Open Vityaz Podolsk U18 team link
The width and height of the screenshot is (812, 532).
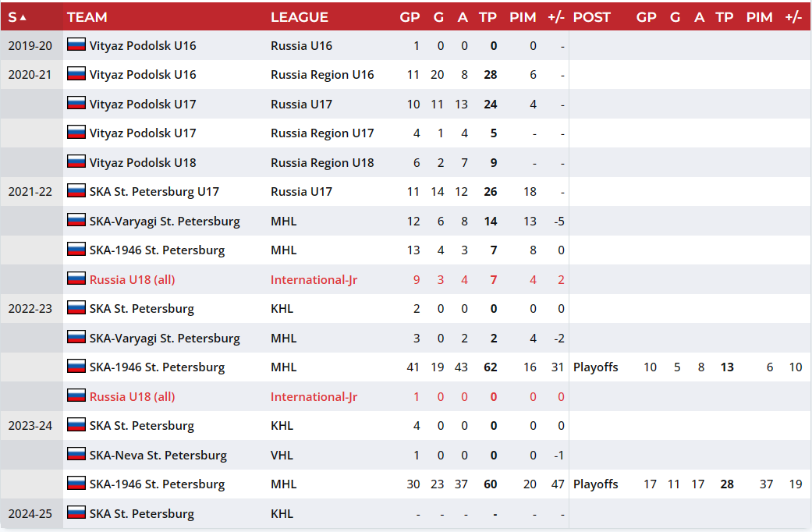click(143, 163)
